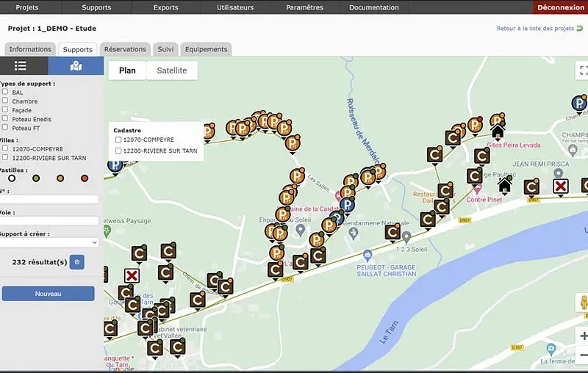
Task: Select the red pastille filter
Action: pos(85,178)
